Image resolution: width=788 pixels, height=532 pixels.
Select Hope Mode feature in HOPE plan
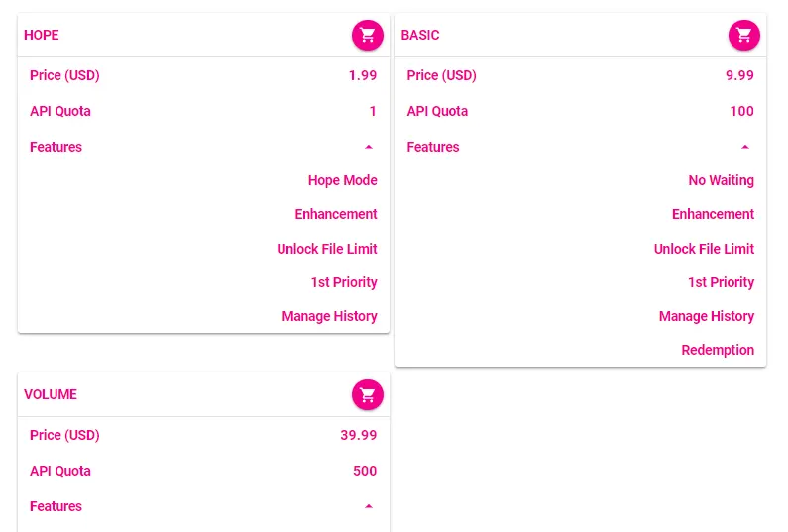pyautogui.click(x=342, y=180)
